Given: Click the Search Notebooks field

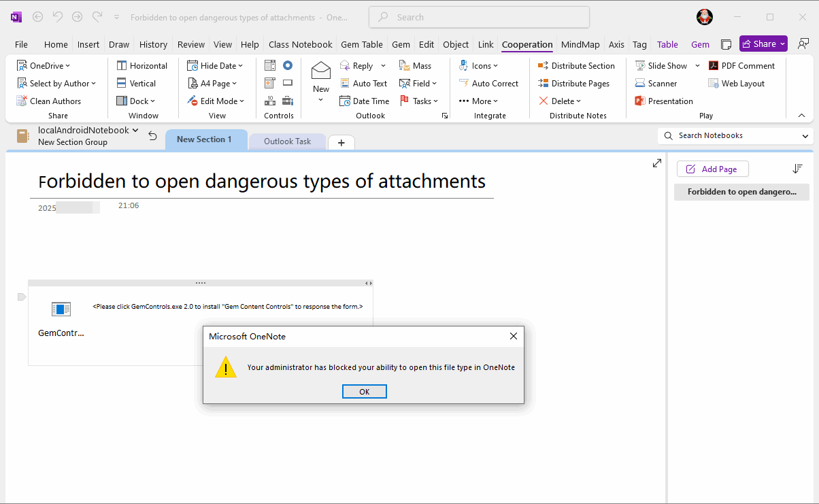Looking at the screenshot, I should click(735, 135).
